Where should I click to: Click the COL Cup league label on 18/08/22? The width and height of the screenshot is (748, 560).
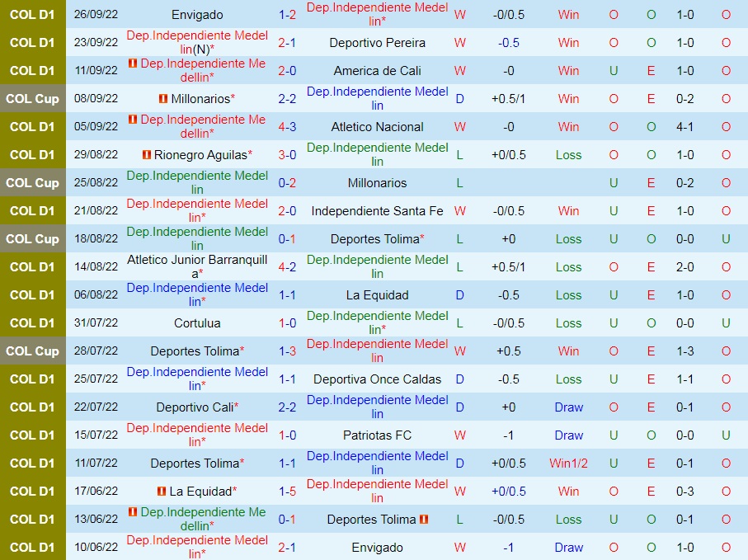[32, 239]
